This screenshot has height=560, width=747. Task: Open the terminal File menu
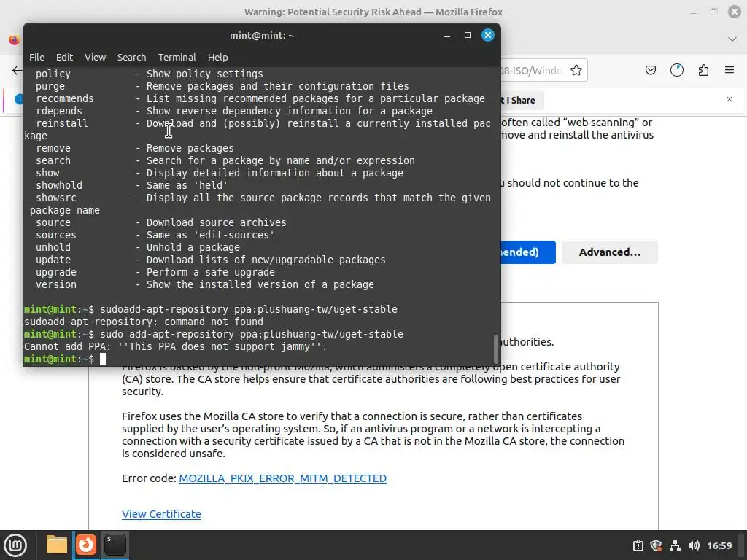(36, 57)
